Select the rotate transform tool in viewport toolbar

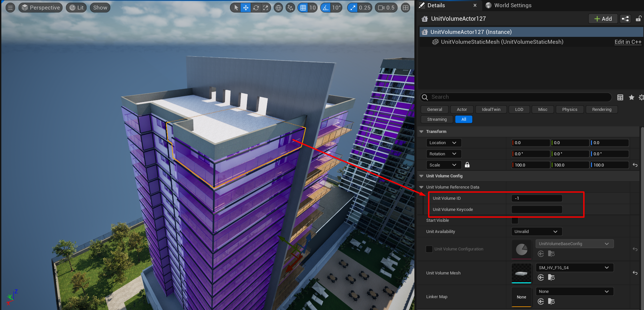click(x=256, y=8)
